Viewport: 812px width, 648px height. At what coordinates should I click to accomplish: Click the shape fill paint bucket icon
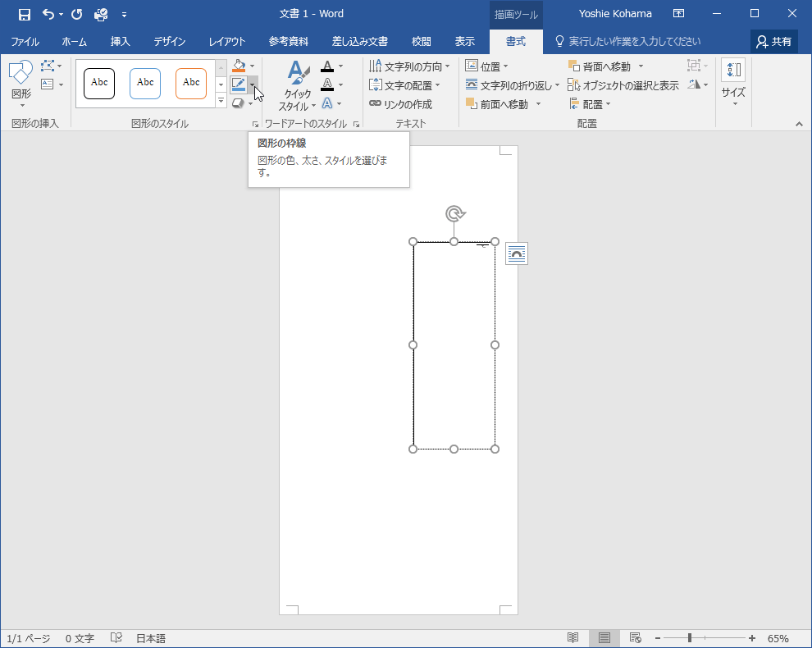pyautogui.click(x=238, y=66)
